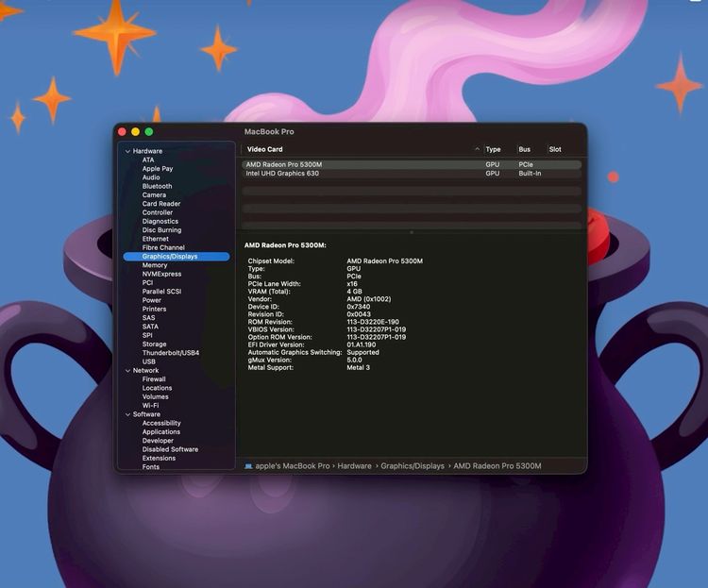Click Graphics/Displays in the path bar
This screenshot has width=708, height=588.
413,466
